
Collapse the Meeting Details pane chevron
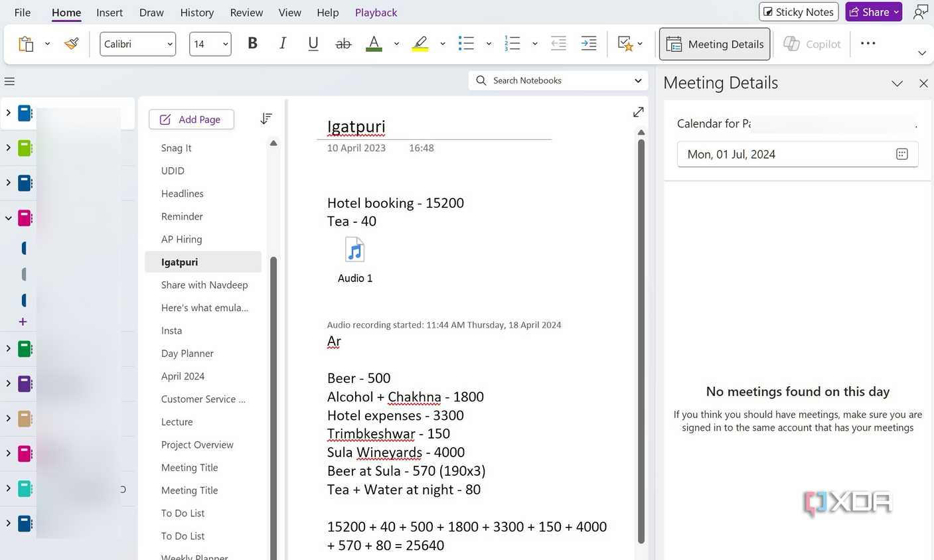point(897,84)
